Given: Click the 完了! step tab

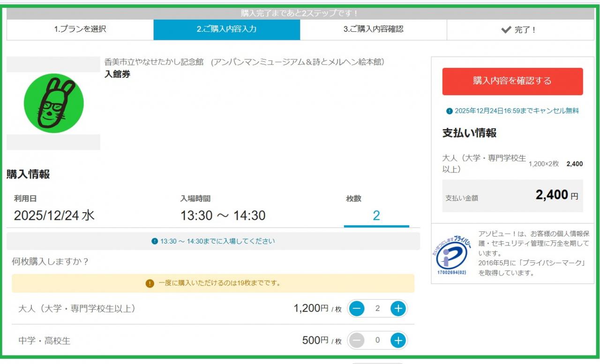Looking at the screenshot, I should (x=520, y=30).
